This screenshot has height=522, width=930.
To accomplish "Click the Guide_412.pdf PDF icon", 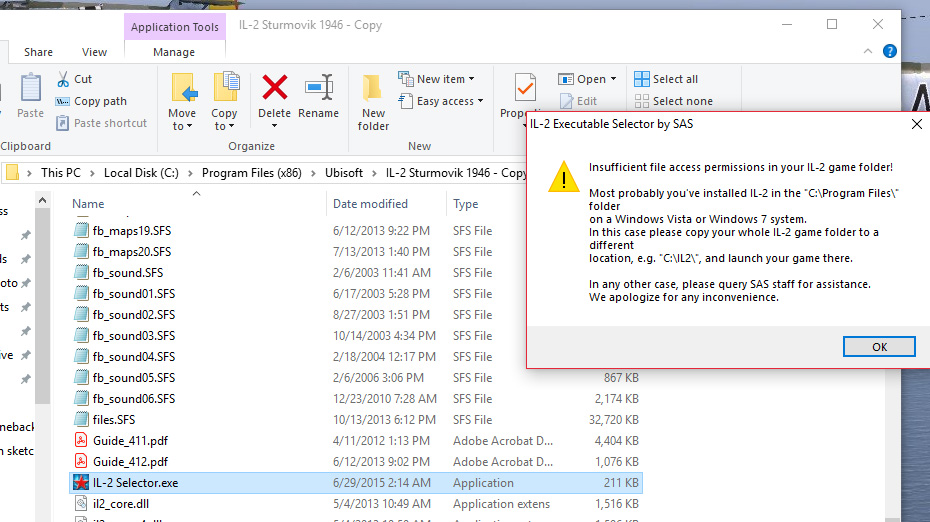I will pyautogui.click(x=81, y=461).
